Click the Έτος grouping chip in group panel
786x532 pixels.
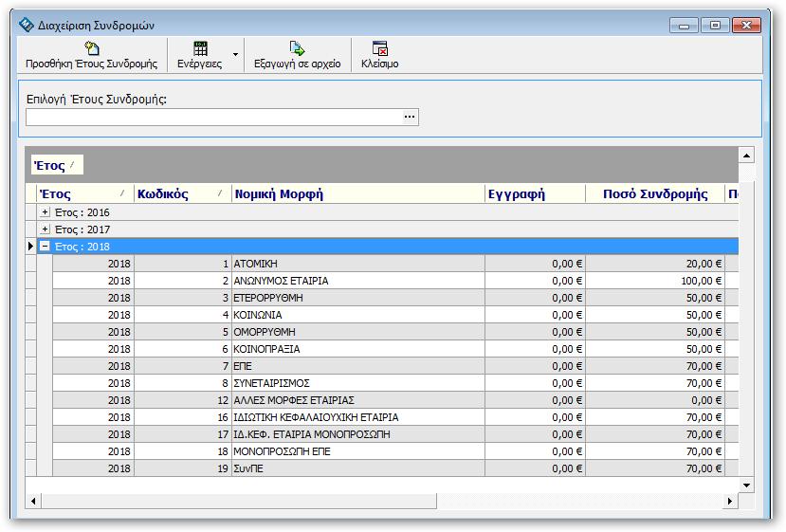[57, 165]
